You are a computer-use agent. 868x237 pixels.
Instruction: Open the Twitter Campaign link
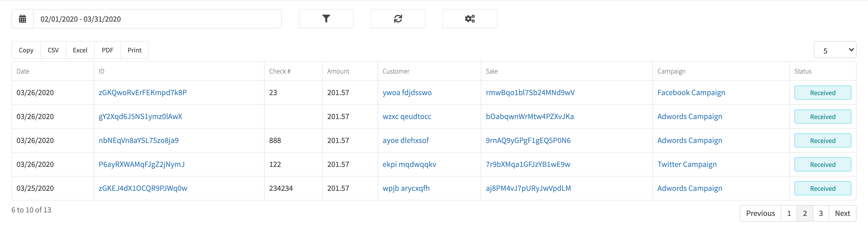click(687, 164)
